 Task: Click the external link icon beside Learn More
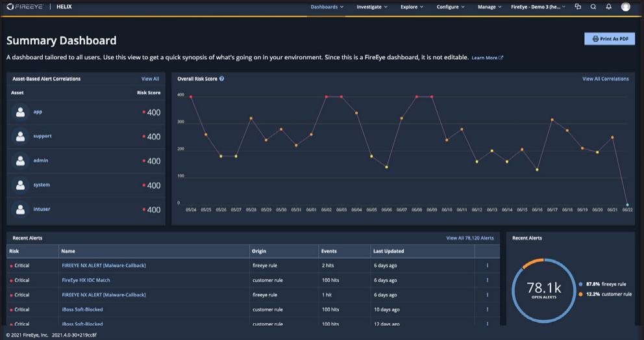(x=501, y=58)
